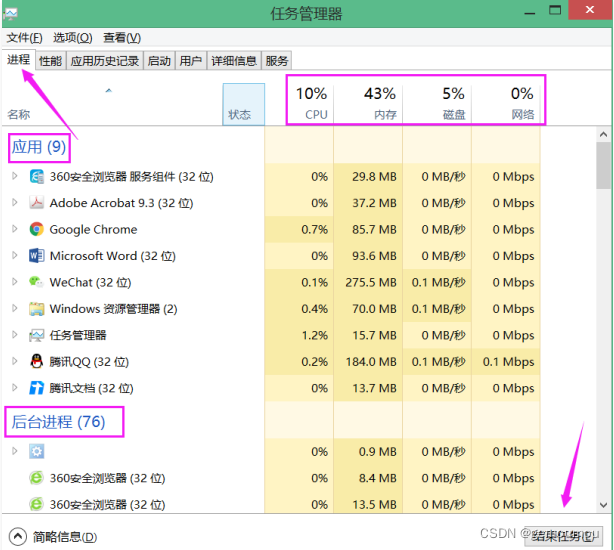The width and height of the screenshot is (614, 550).
Task: Expand the Google Chrome process group
Action: tap(14, 229)
